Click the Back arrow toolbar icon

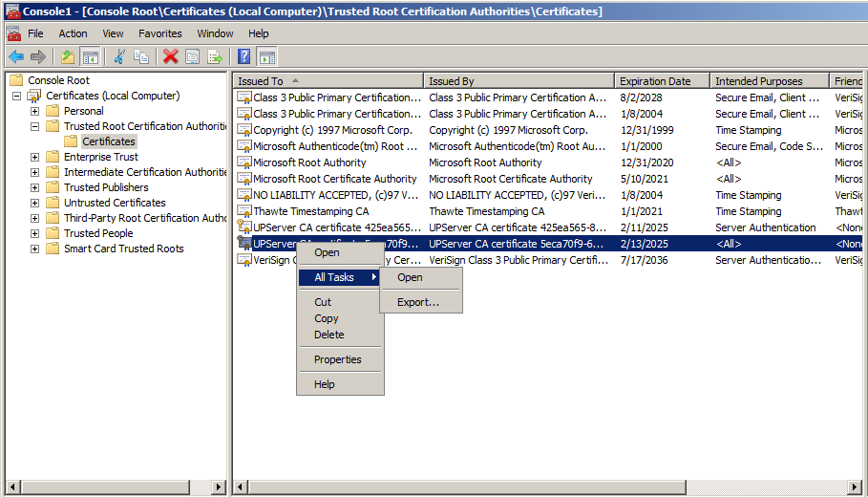coord(16,56)
